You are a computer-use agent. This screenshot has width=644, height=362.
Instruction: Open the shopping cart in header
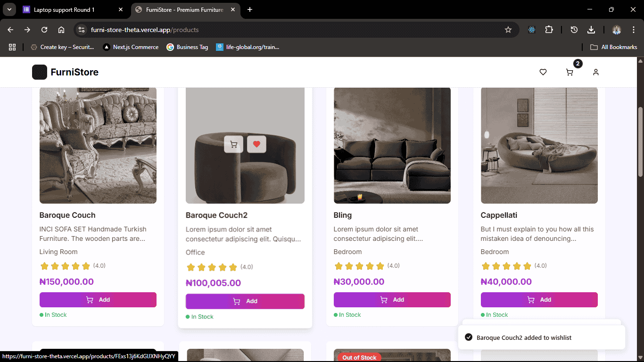[x=570, y=72]
